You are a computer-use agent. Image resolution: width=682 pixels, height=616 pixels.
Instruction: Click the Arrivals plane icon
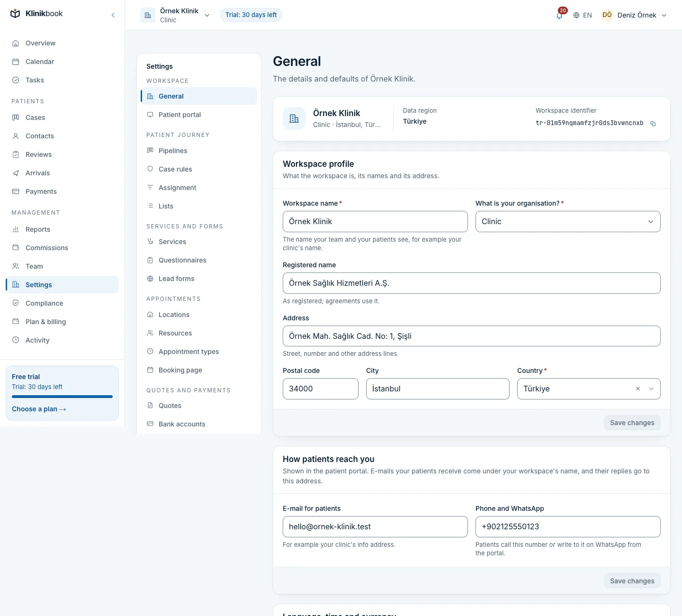16,173
